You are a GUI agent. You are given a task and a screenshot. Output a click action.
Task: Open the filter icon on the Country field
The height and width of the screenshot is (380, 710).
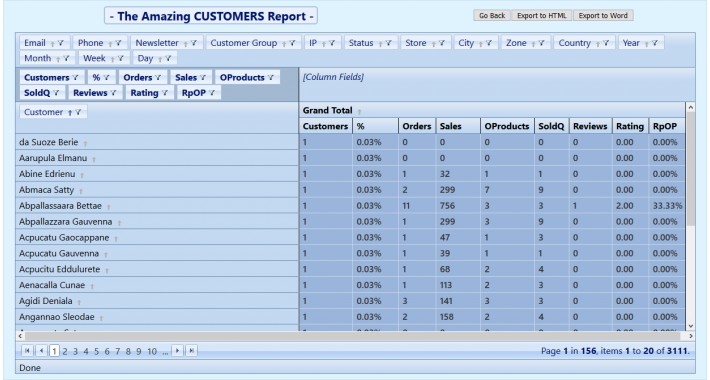pyautogui.click(x=606, y=43)
